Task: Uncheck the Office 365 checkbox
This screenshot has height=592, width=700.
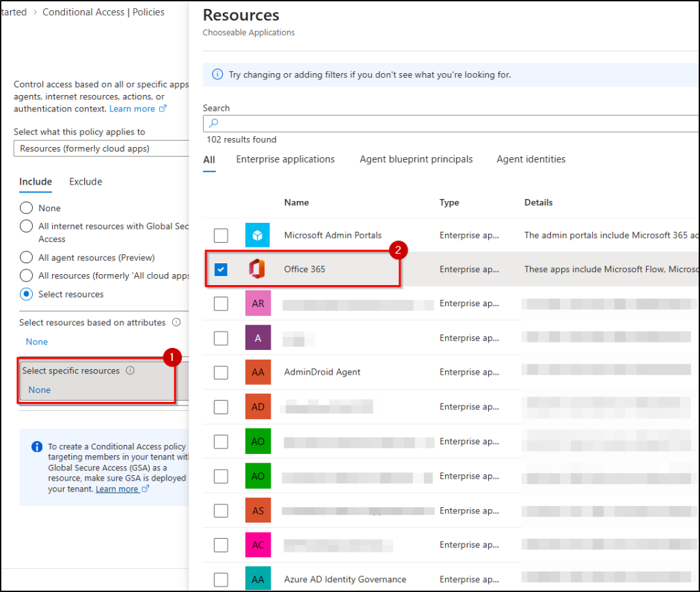Action: click(221, 269)
